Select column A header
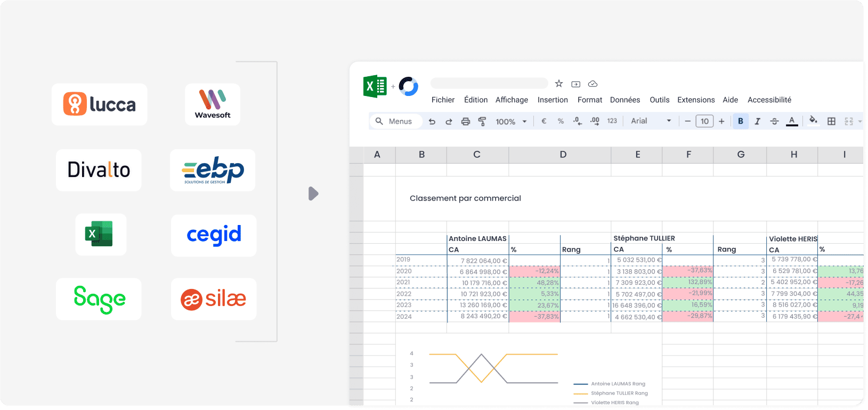The height and width of the screenshot is (410, 868). pos(377,155)
